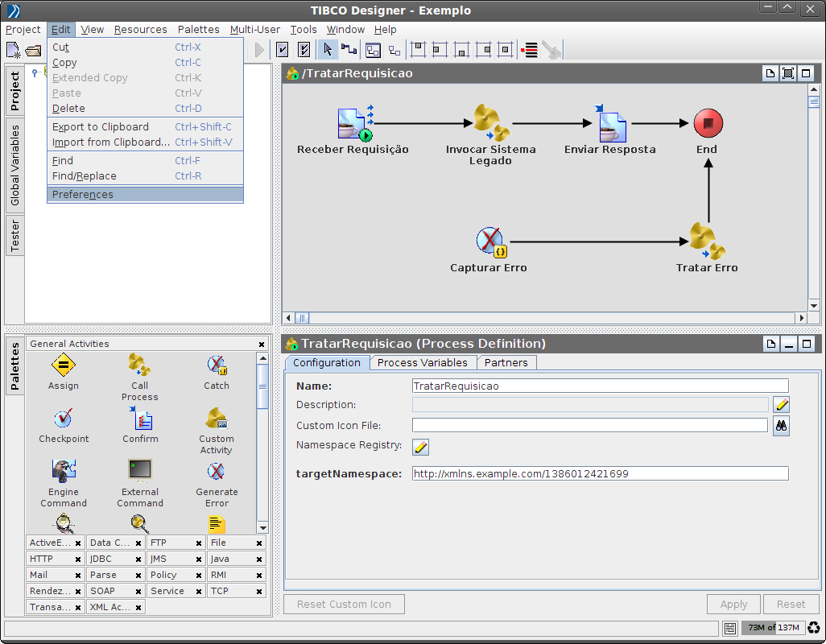This screenshot has height=644, width=826.
Task: Click binoculars icon to browse custom icon
Action: click(x=781, y=426)
